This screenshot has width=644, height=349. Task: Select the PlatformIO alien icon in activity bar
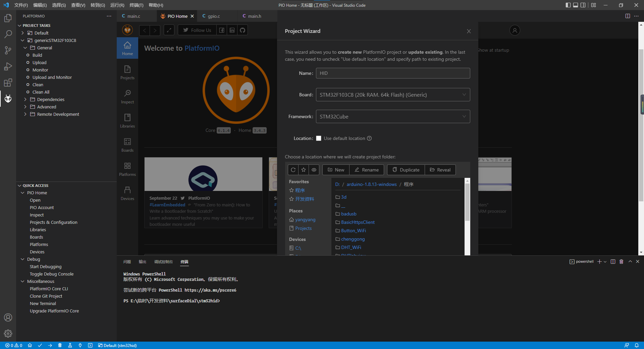coord(8,99)
